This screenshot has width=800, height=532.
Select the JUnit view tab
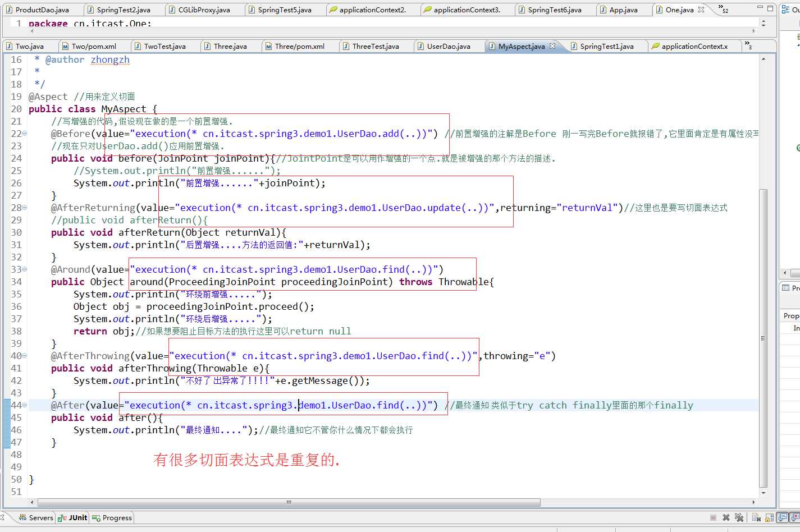click(x=73, y=517)
